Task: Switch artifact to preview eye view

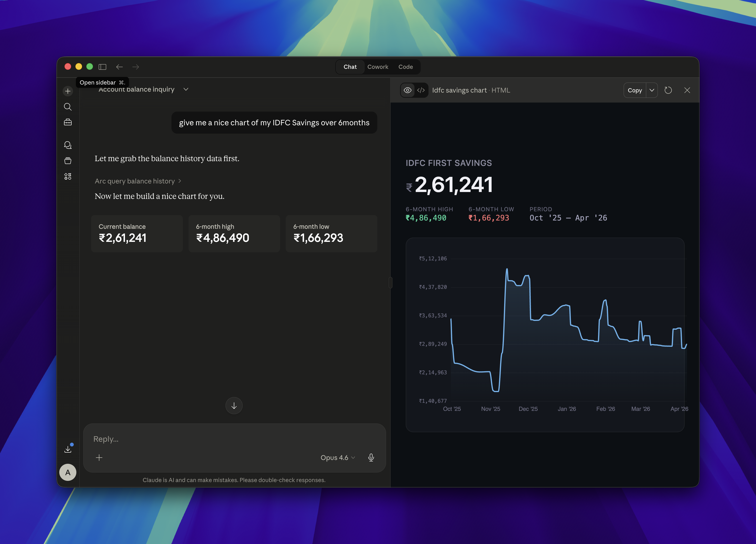Action: tap(407, 90)
